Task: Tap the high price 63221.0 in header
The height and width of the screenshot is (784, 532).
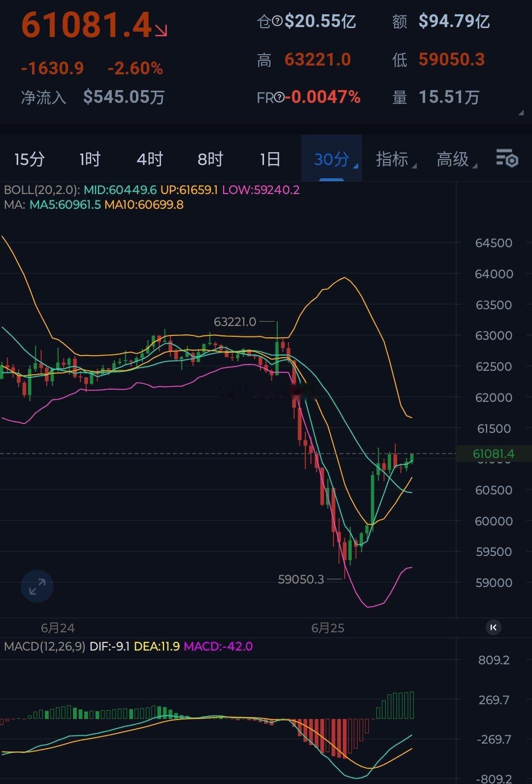Action: [318, 60]
